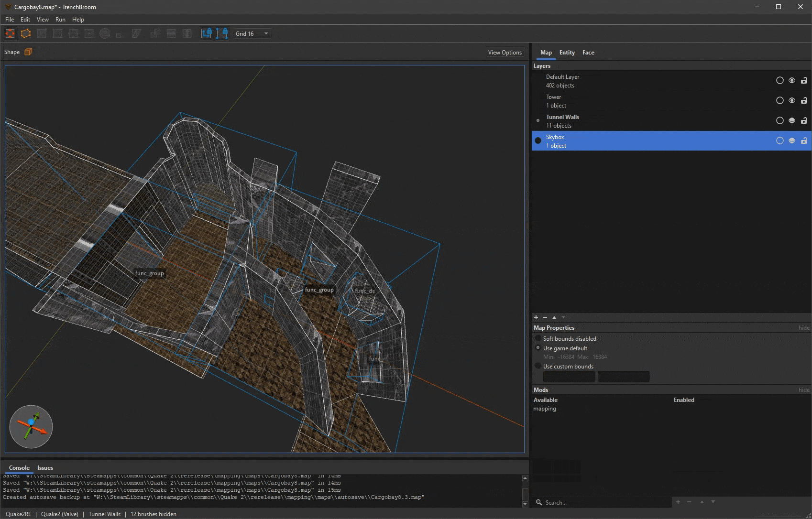Select Soft bounds disabled radio button

(538, 338)
